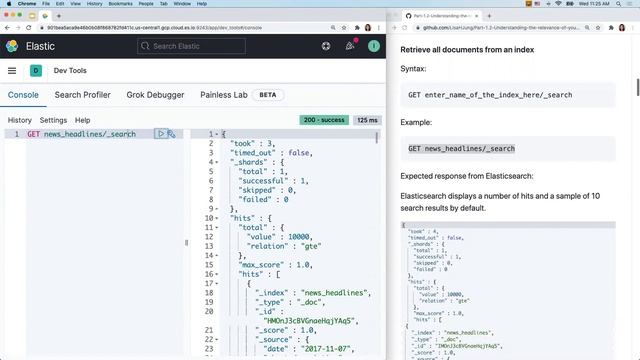Open the Grok Debugger tab
640x360 pixels.
[x=155, y=95]
